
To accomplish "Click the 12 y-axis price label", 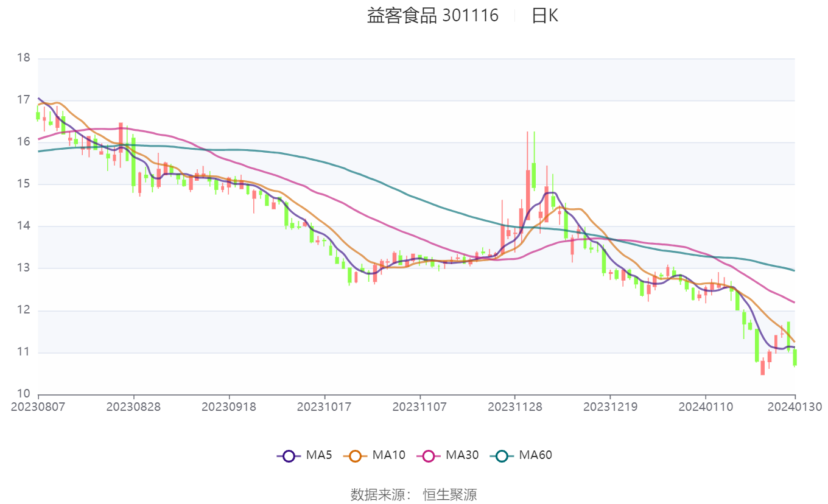I will click(24, 311).
